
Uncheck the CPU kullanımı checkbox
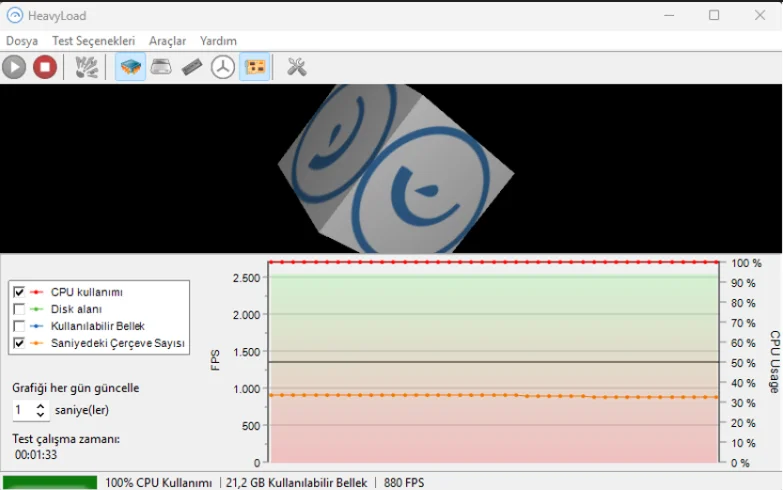(19, 292)
